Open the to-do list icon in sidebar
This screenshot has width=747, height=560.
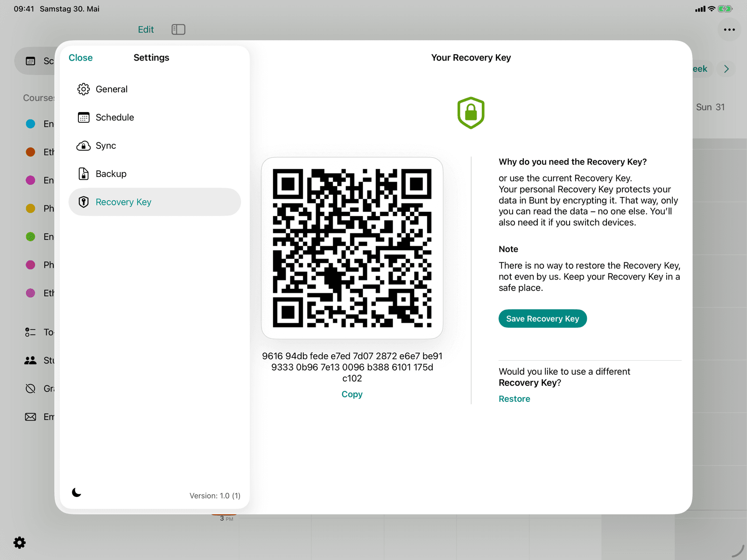pyautogui.click(x=30, y=332)
